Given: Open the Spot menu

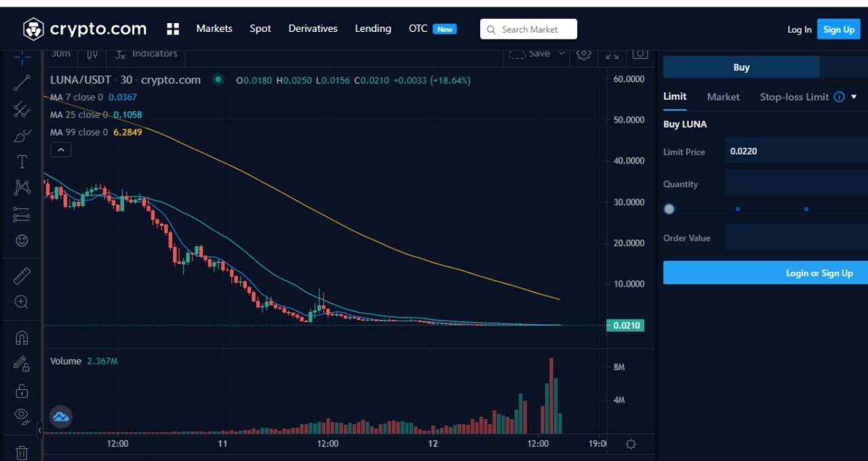Looking at the screenshot, I should (260, 28).
